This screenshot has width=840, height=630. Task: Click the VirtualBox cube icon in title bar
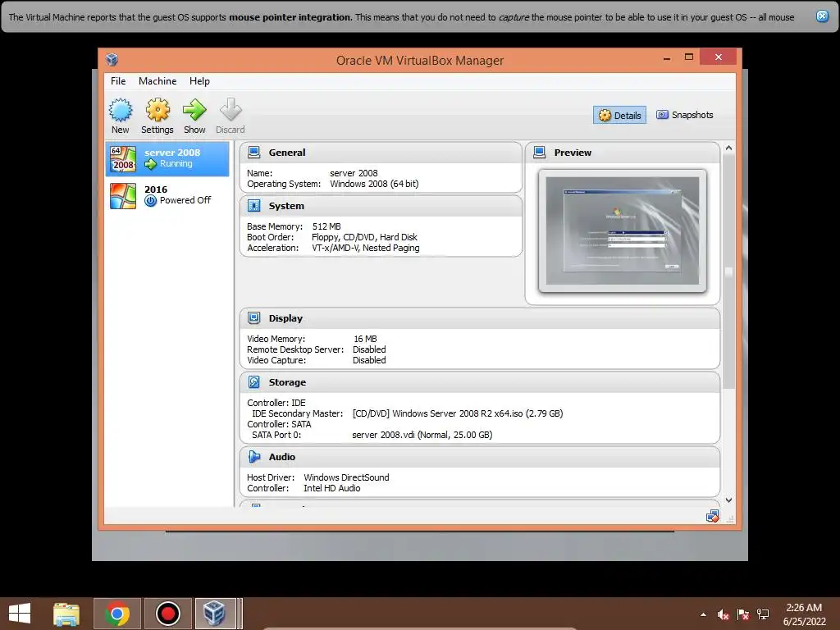coord(112,59)
